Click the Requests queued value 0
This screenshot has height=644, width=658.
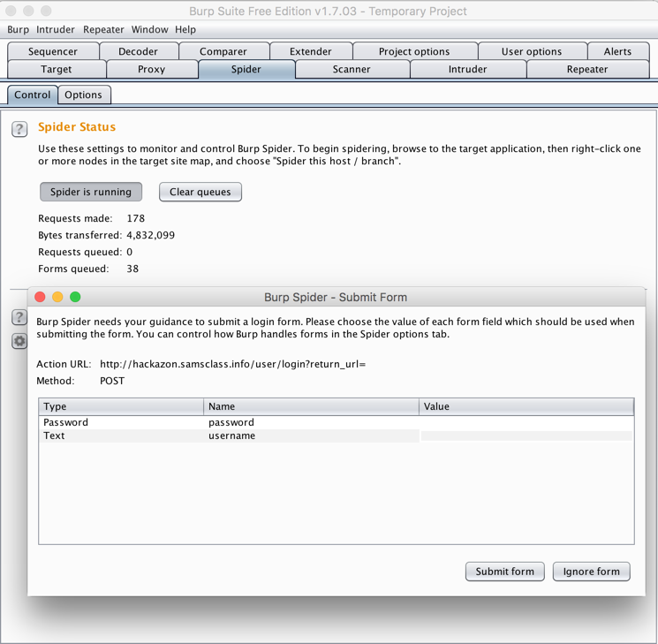129,252
